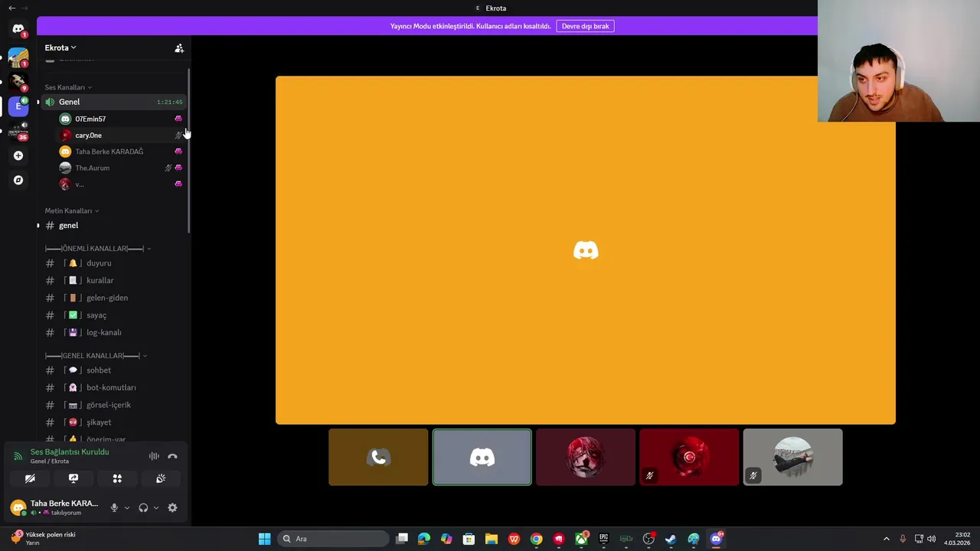980x551 pixels.
Task: Open Discord icon in taskbar
Action: tap(716, 539)
